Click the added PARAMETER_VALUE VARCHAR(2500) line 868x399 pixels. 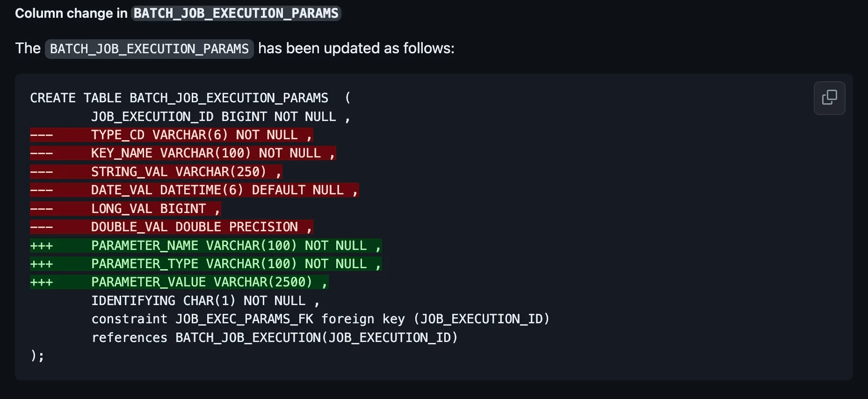coord(179,282)
